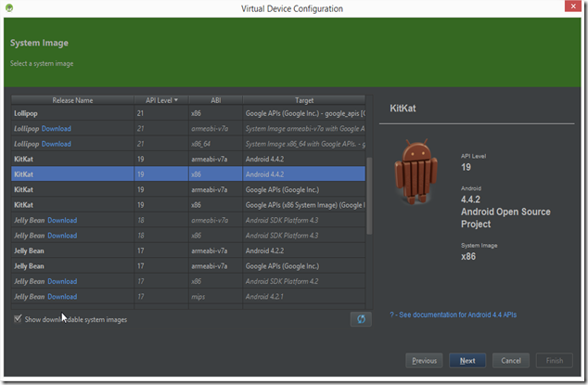Toggle Show downloadable system images checkbox
Image resolution: width=588 pixels, height=385 pixels.
pyautogui.click(x=18, y=319)
